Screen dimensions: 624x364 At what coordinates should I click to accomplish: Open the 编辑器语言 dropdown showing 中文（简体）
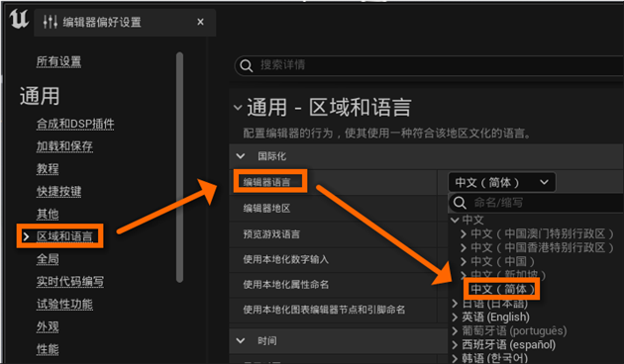(x=501, y=182)
